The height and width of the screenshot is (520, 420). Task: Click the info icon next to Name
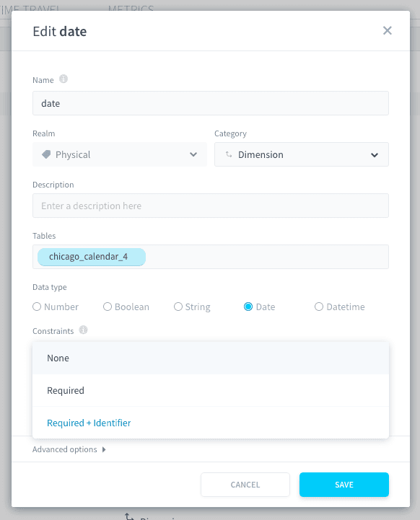tap(64, 79)
